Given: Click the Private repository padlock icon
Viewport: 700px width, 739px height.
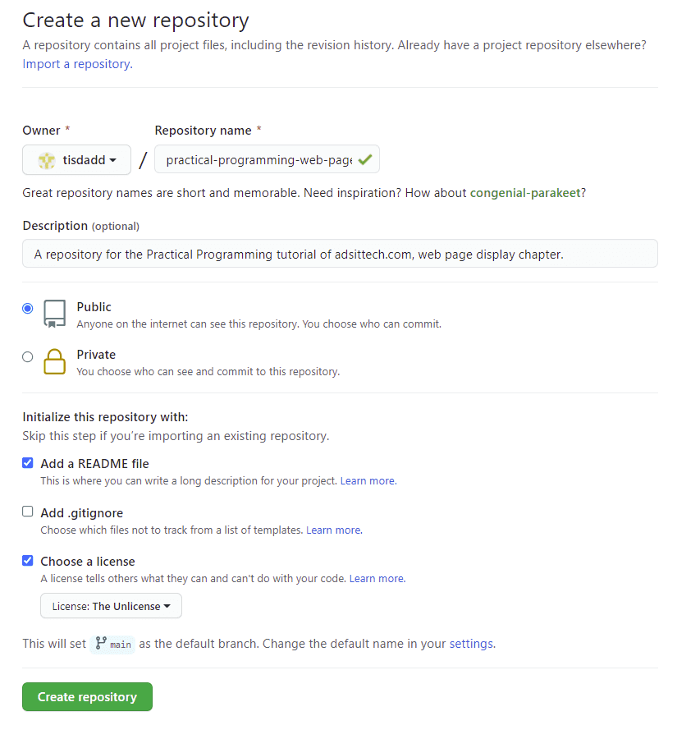Looking at the screenshot, I should pyautogui.click(x=54, y=362).
